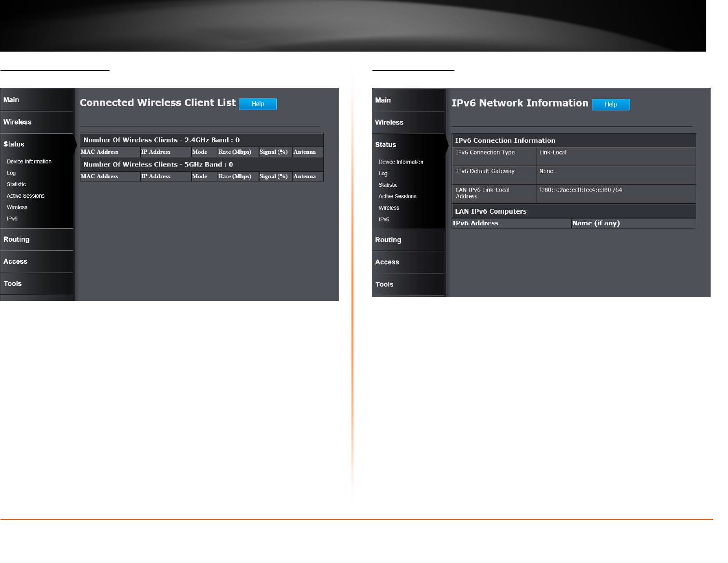Select Main in the wireless client panel menu

[37, 100]
